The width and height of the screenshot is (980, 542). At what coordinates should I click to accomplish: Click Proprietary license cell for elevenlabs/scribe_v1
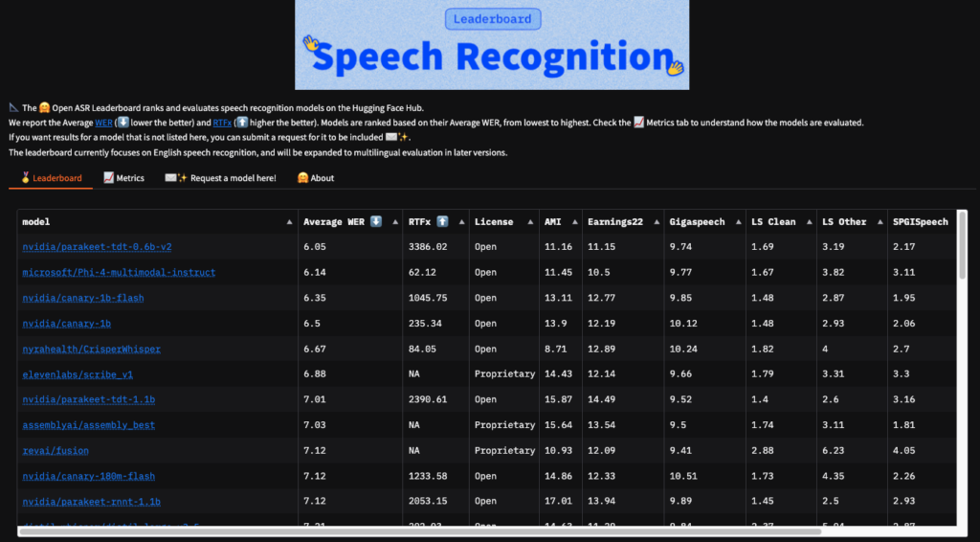(x=504, y=374)
